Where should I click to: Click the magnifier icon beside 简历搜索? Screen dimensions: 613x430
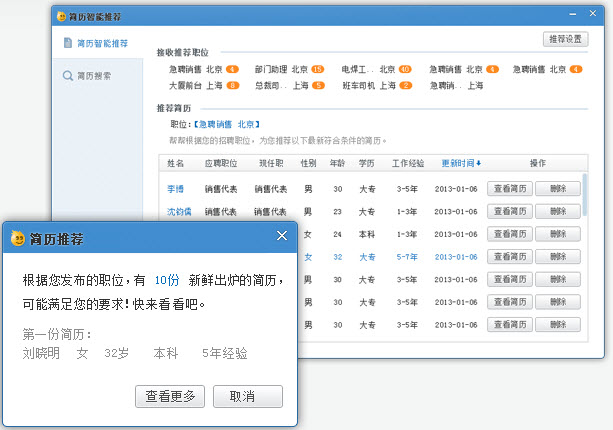click(68, 76)
